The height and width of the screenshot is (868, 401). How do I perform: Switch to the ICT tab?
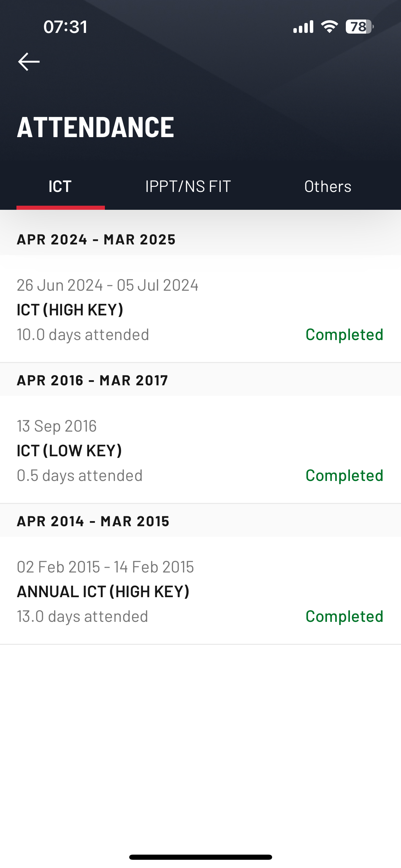click(60, 186)
